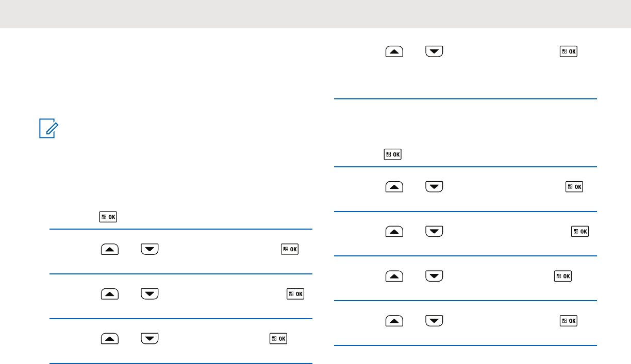The width and height of the screenshot is (631, 364).
Task: Click up arrow just below right column's standalone OK
Action: click(x=394, y=187)
